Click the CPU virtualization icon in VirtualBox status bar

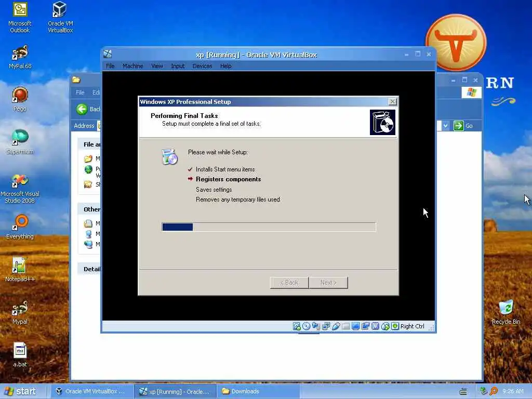point(375,326)
